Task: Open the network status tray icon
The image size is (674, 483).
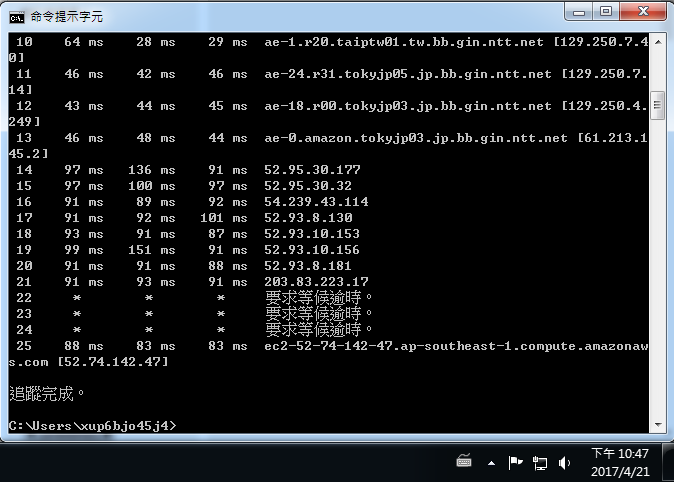Action: [540, 463]
